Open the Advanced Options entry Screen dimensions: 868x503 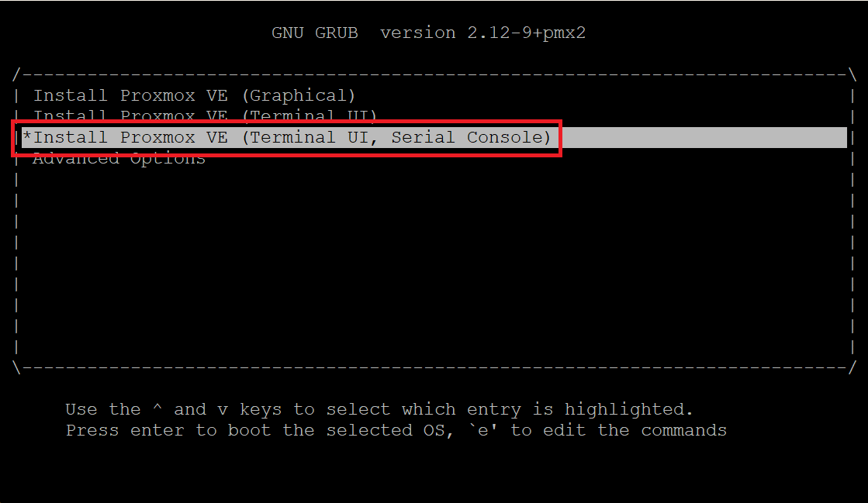[x=119, y=160]
